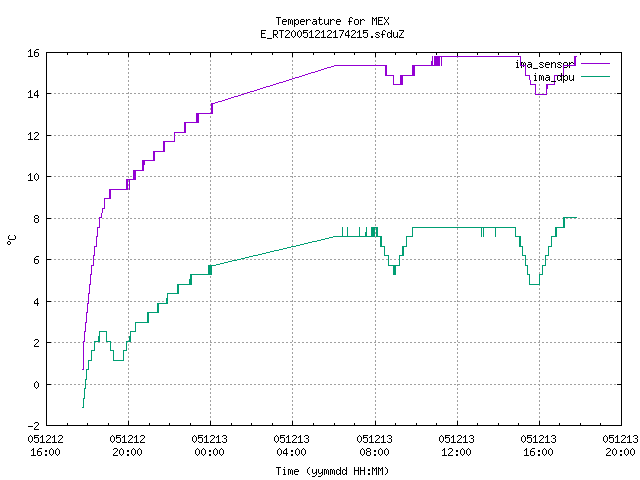Click the 'Time (yymmdd HH:MM)' axis title

tap(332, 471)
